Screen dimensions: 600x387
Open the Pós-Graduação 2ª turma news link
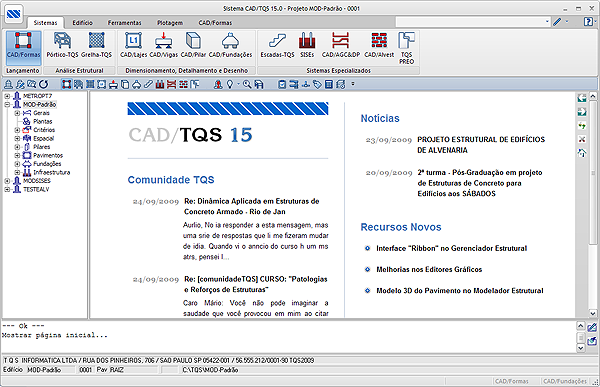coord(480,183)
